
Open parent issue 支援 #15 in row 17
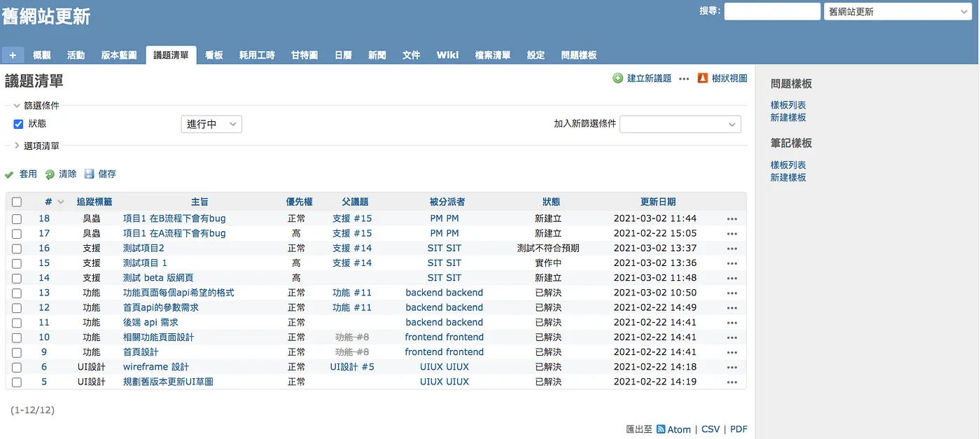click(352, 233)
